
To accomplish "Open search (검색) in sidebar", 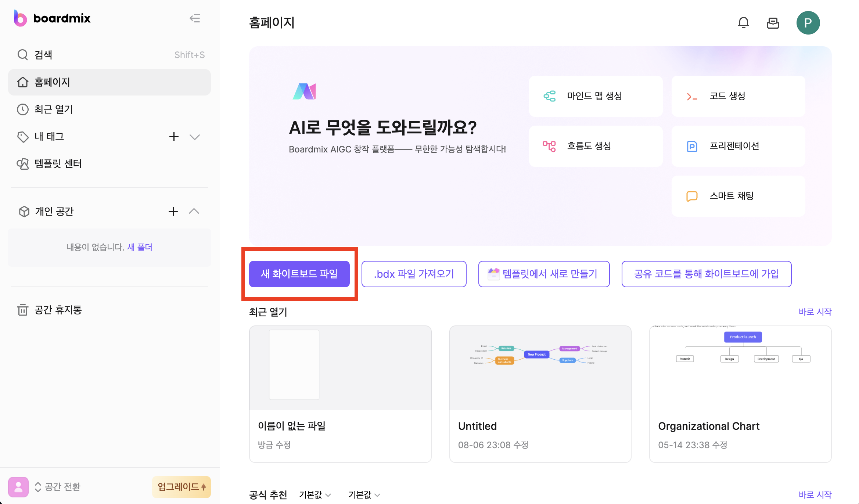I will 109,55.
